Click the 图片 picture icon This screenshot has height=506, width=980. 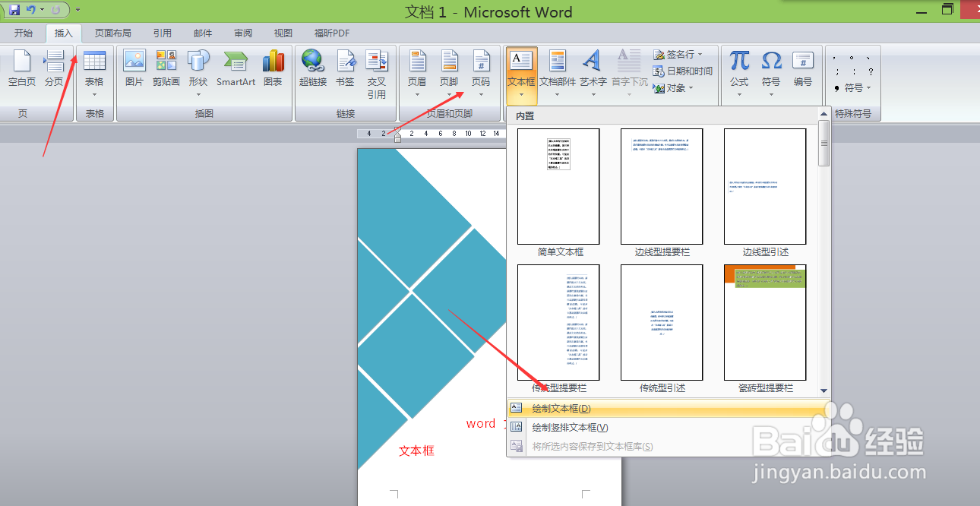[134, 68]
